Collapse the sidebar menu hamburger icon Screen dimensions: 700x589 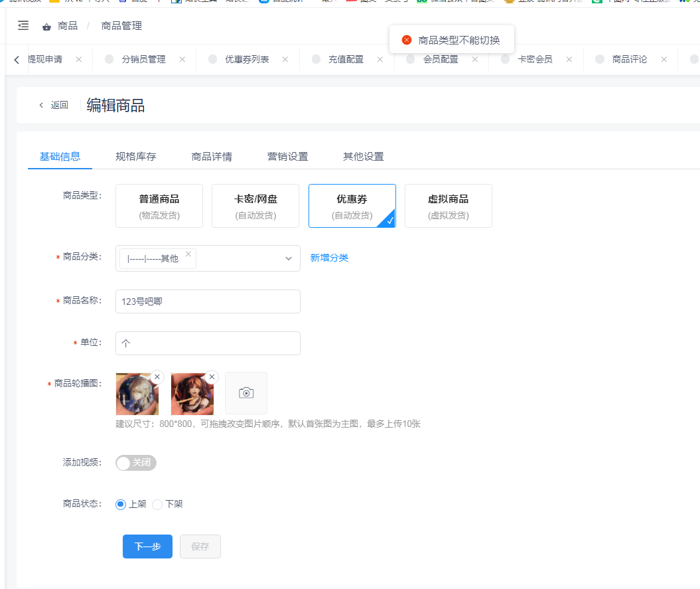pos(23,25)
